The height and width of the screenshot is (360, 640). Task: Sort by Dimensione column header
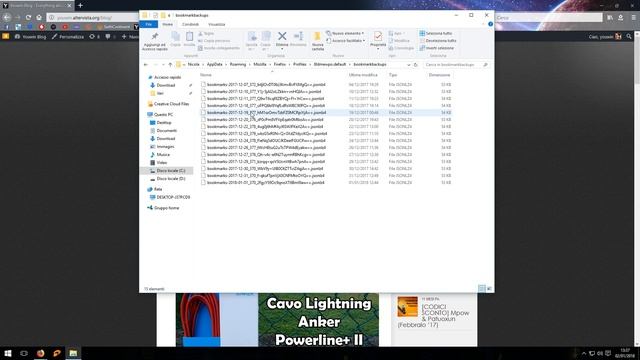point(440,75)
